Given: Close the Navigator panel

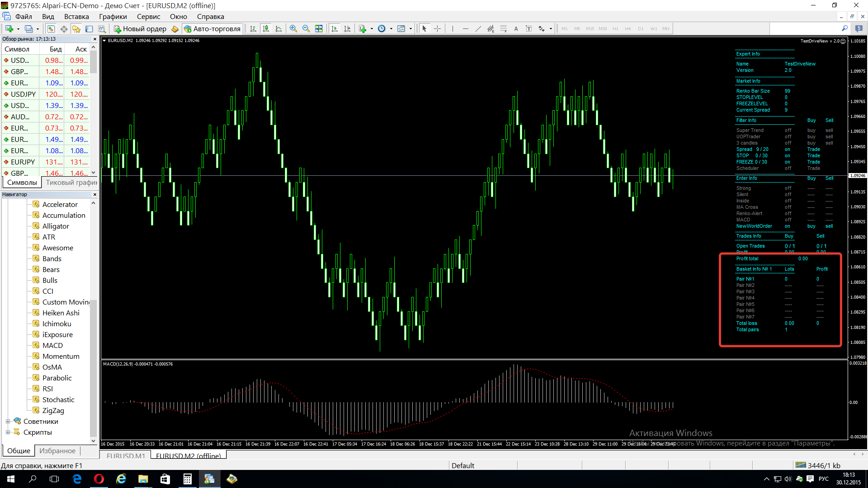Looking at the screenshot, I should pyautogui.click(x=95, y=195).
